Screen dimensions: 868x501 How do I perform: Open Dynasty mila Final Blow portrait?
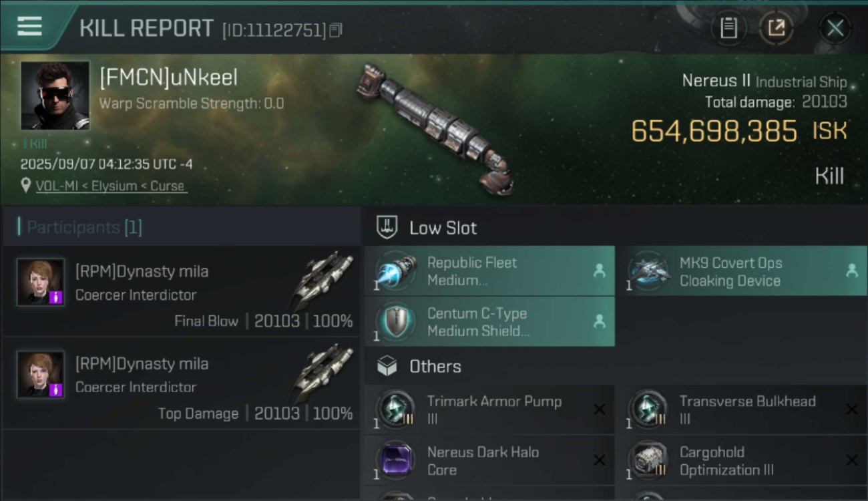(x=41, y=282)
